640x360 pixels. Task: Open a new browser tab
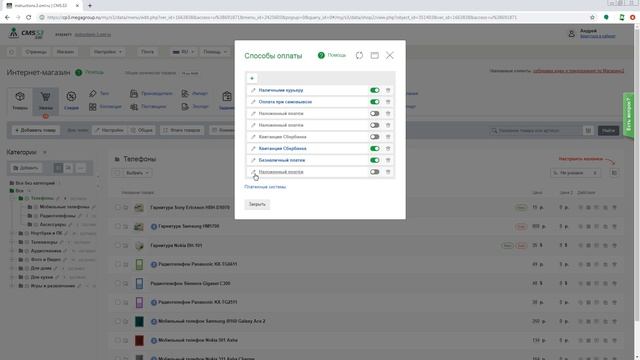(x=90, y=6)
